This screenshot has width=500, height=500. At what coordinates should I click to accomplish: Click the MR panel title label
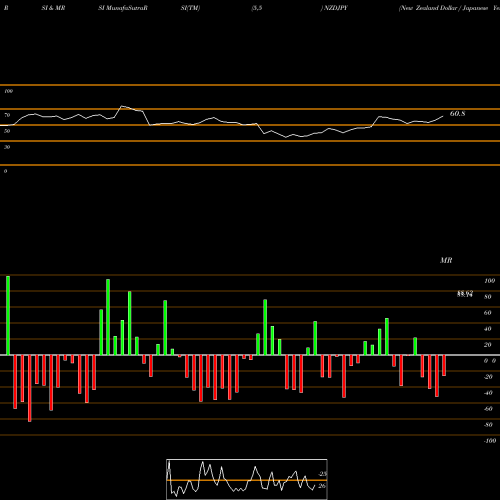446,260
